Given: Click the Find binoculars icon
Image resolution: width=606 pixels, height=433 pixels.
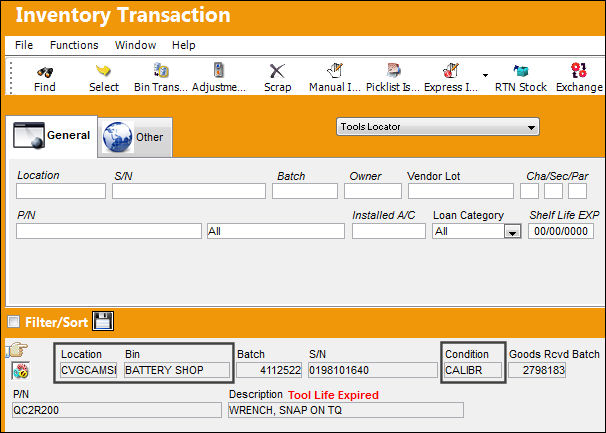Looking at the screenshot, I should (x=45, y=72).
